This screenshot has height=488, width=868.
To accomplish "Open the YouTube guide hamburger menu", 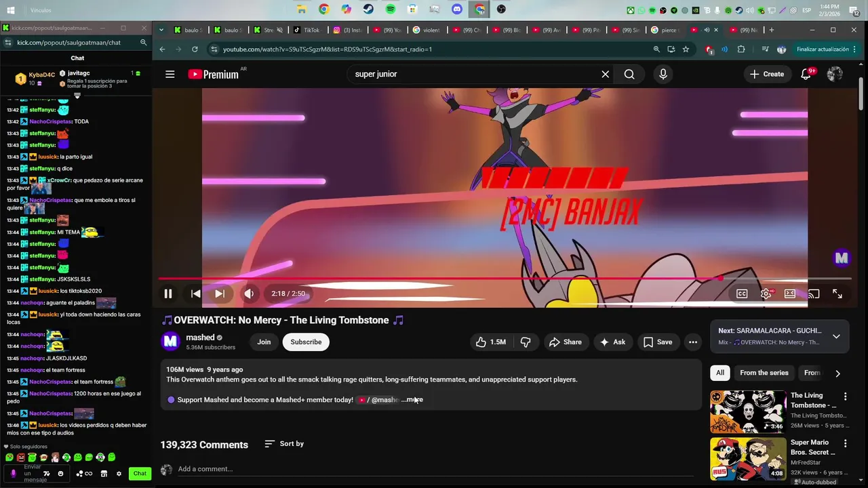I will click(170, 75).
